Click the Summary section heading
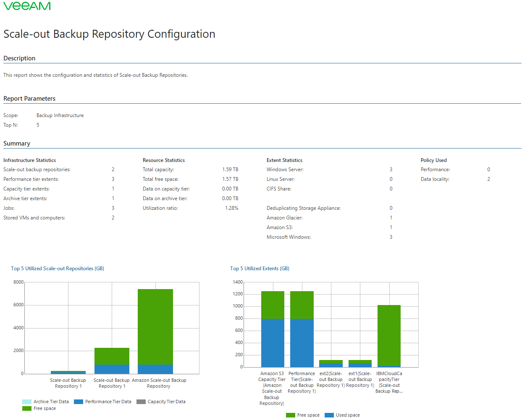 (17, 143)
